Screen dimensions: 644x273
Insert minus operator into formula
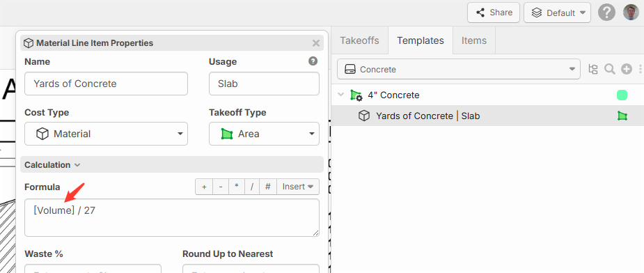220,187
